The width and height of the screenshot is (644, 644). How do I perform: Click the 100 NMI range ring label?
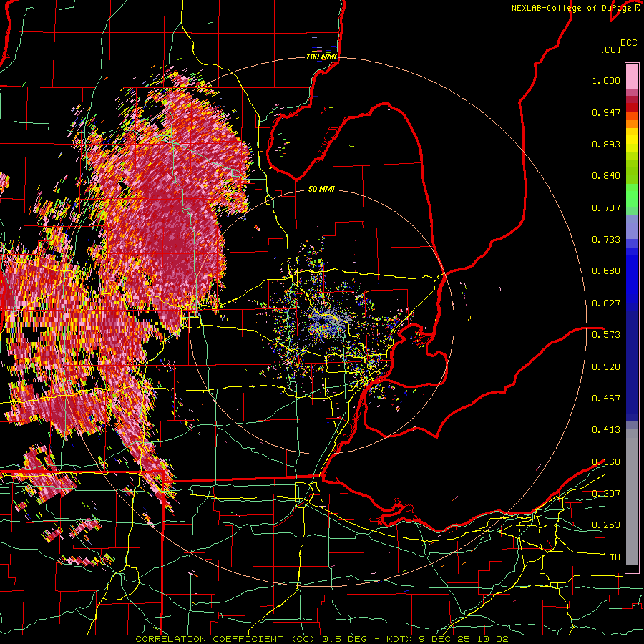click(x=321, y=57)
